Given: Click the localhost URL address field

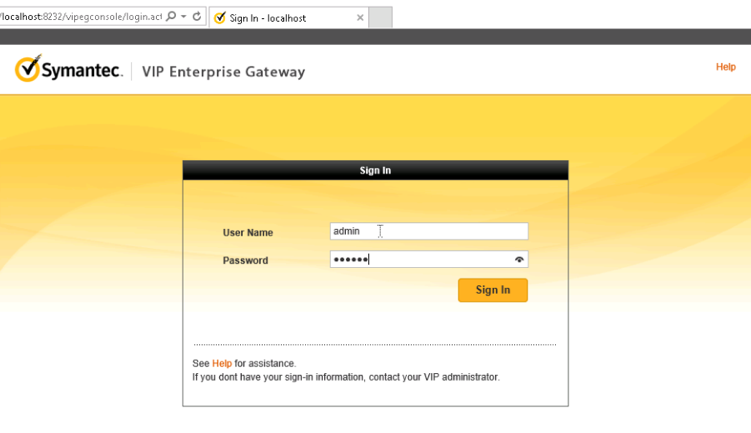Looking at the screenshot, I should pyautogui.click(x=81, y=17).
